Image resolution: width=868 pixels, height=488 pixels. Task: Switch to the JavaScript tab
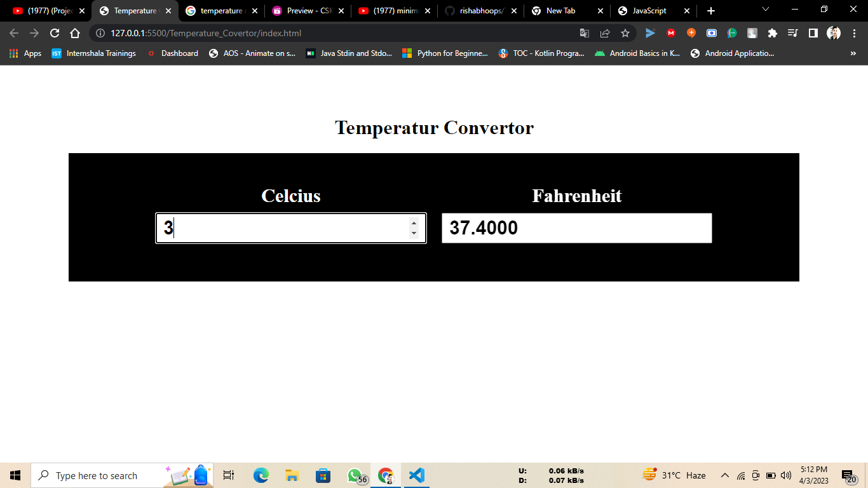[650, 10]
